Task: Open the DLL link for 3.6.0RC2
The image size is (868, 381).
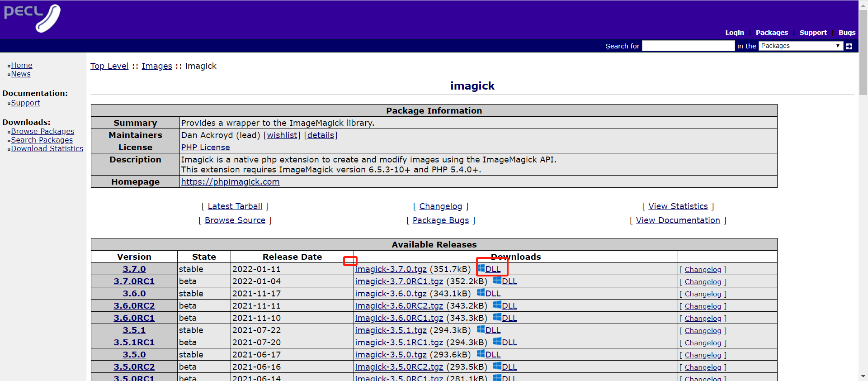Action: point(509,306)
